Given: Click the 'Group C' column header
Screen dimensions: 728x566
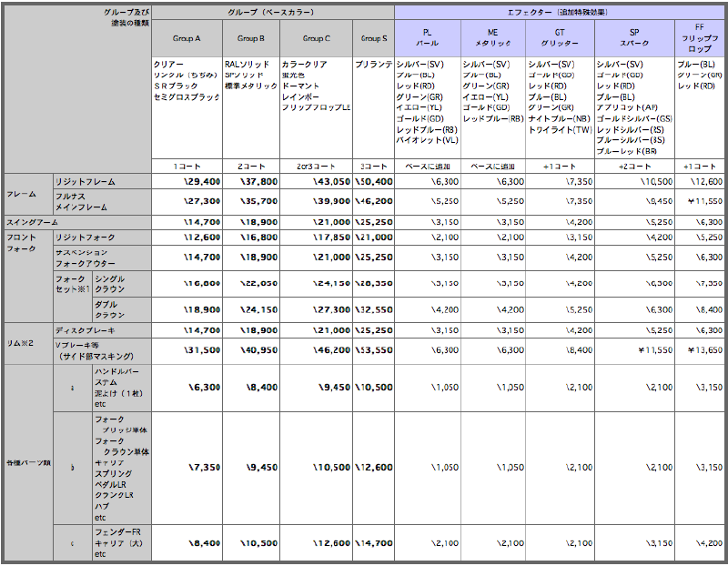Looking at the screenshot, I should [316, 38].
